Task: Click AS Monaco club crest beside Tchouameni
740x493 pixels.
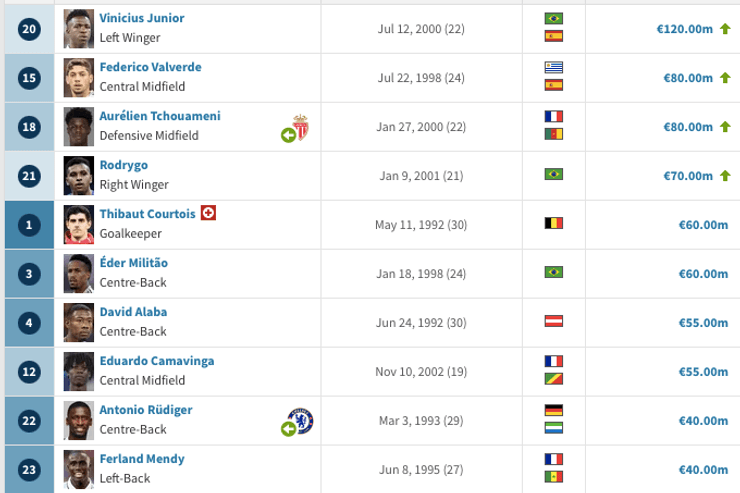Action: coord(300,128)
